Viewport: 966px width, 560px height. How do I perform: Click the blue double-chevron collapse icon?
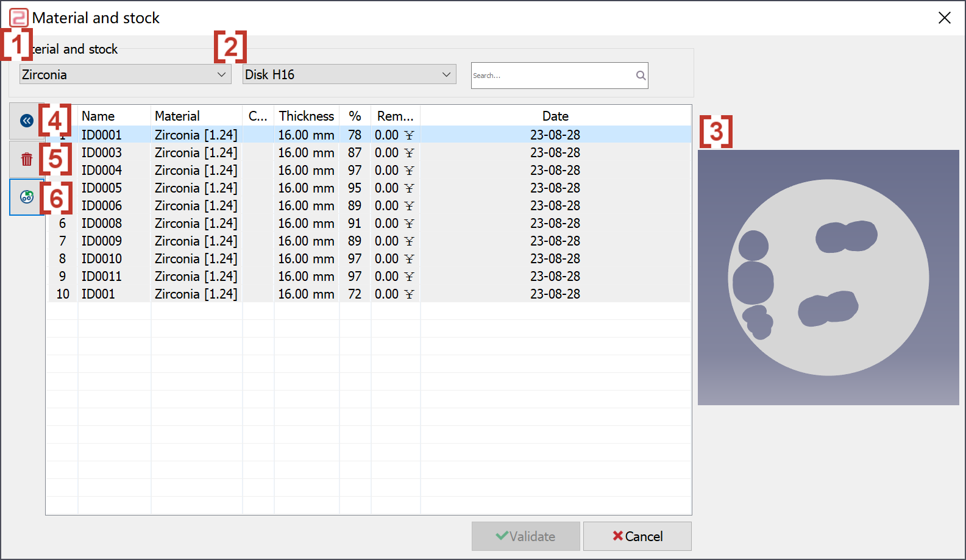pyautogui.click(x=26, y=121)
